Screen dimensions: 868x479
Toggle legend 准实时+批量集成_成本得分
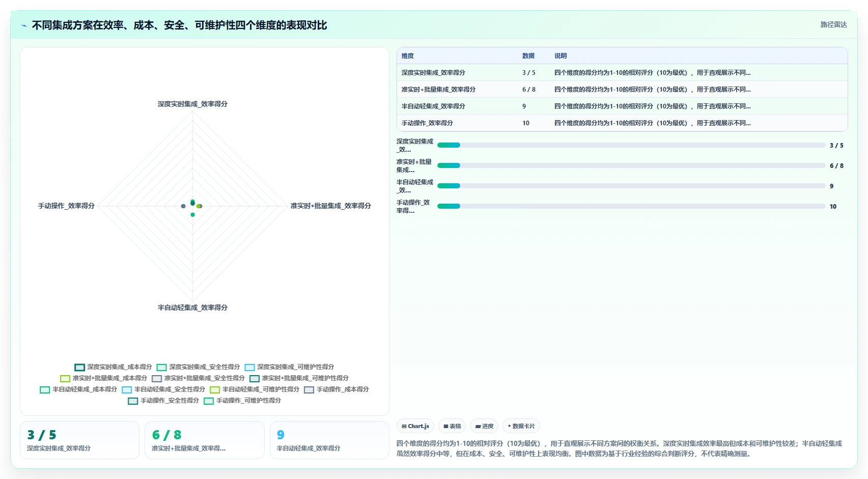coord(103,378)
